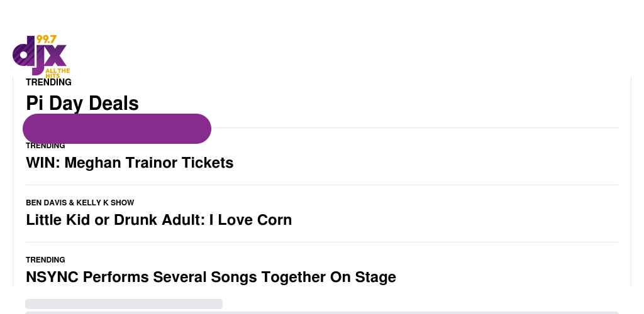
Task: Read Little Kid or Drunk Adult article
Action: pos(159,220)
